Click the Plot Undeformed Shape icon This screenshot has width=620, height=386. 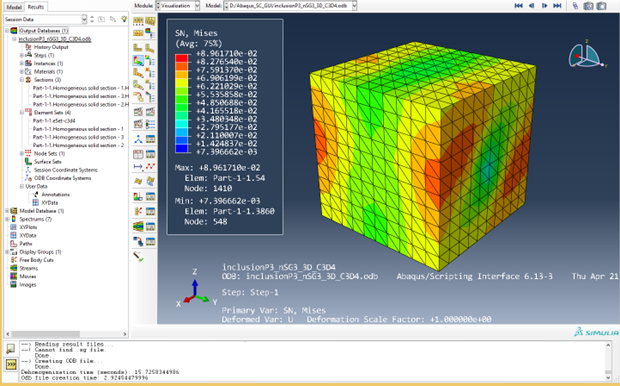[138, 48]
